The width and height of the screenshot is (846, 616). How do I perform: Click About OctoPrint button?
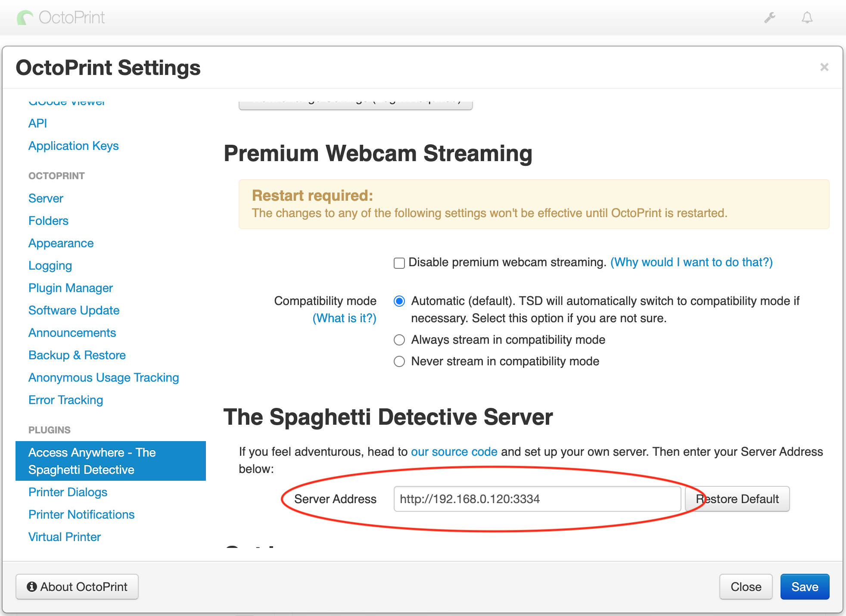tap(77, 587)
